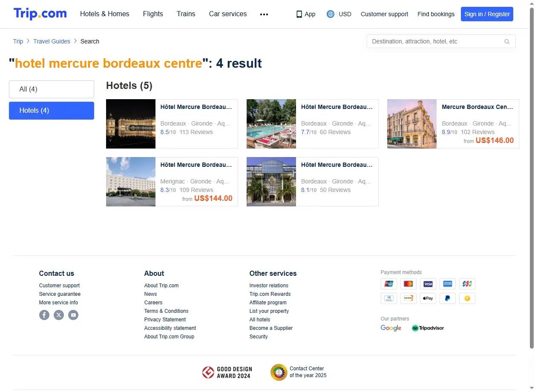Click the Mastercard payment icon
This screenshot has height=392, width=535.
coord(408,284)
